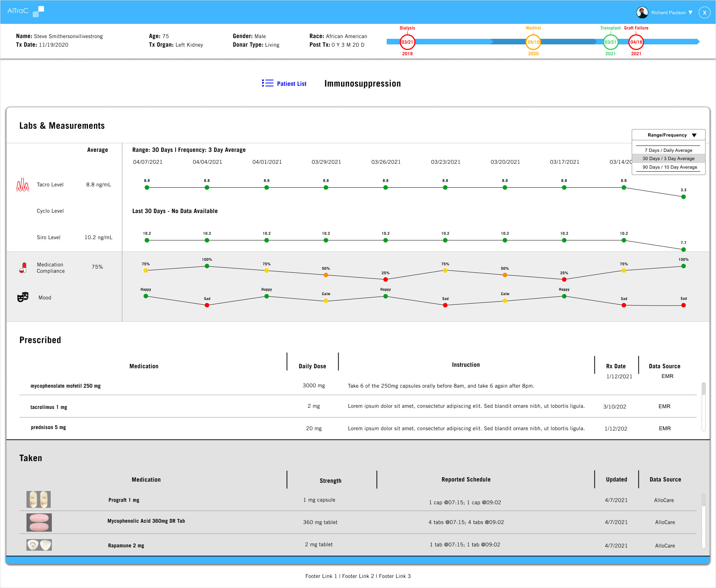Go to the Patient List link
Screen dimensions: 716x588
click(291, 84)
